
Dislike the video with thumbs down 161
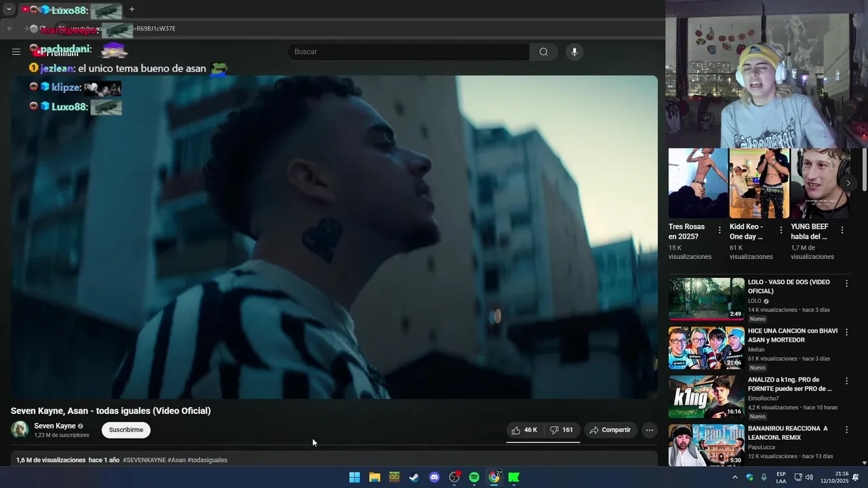561,430
